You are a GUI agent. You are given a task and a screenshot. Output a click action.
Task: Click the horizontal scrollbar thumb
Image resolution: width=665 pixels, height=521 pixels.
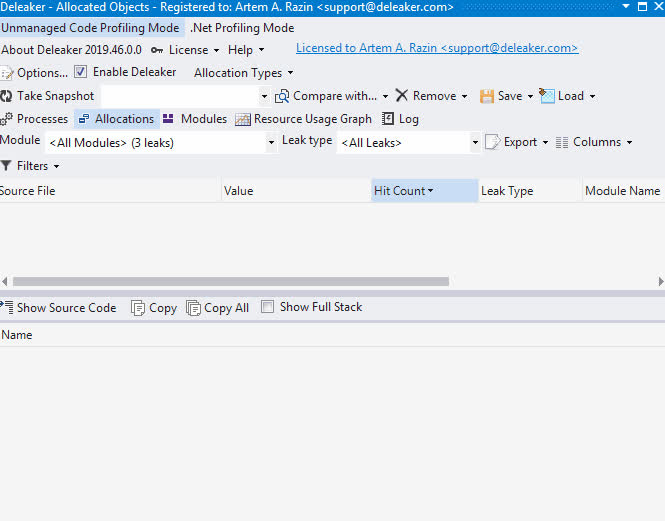231,281
